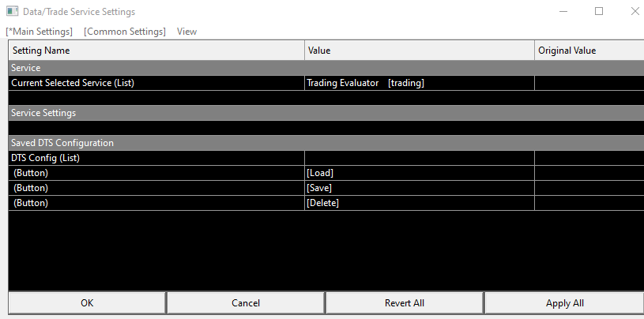Viewport: 644px width, 319px height.
Task: Click the application icon in the title bar
Action: point(13,12)
